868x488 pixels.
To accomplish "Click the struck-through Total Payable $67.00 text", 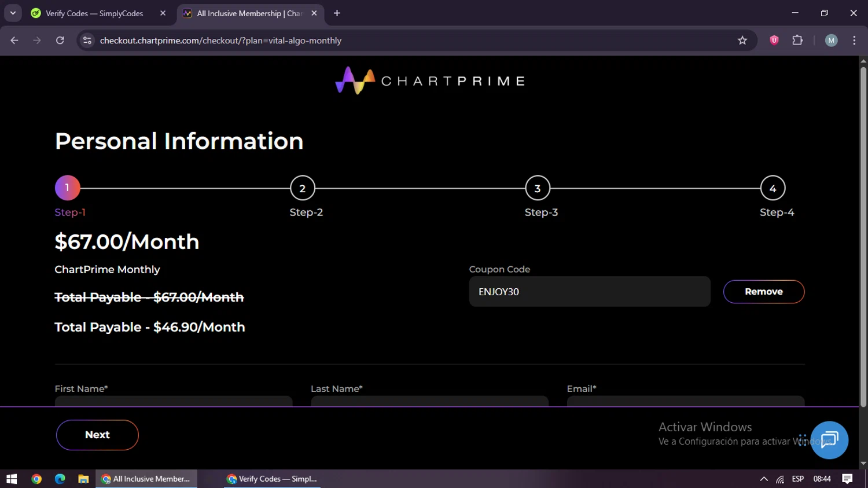I will 149,297.
